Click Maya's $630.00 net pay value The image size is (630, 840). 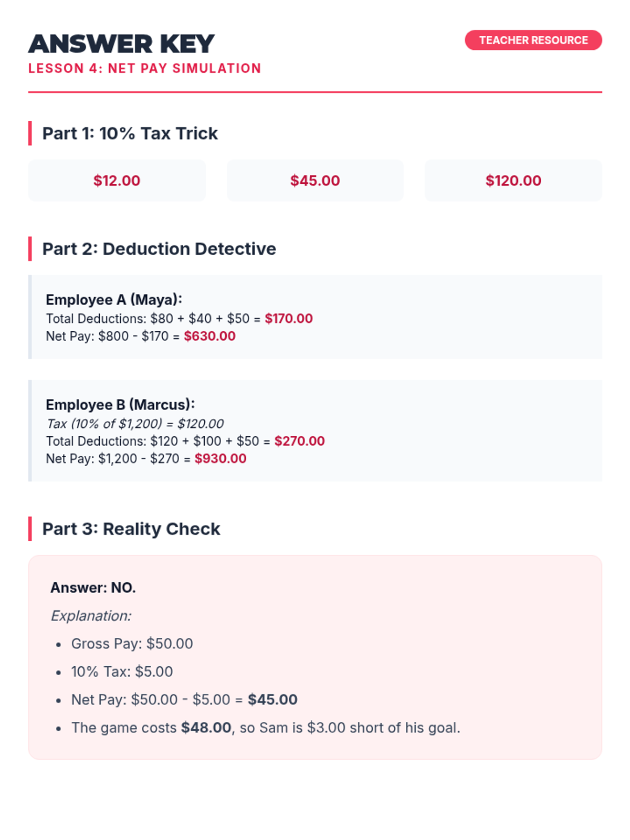coord(209,336)
